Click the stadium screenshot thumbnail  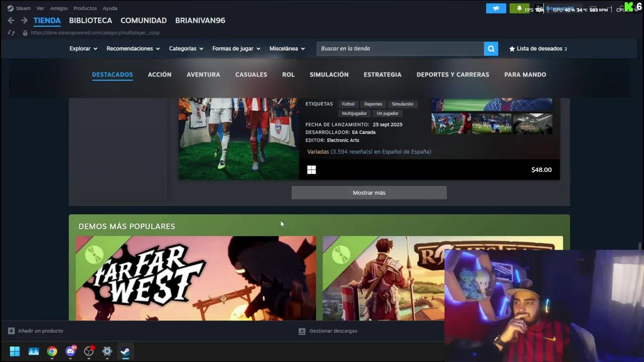(x=532, y=123)
